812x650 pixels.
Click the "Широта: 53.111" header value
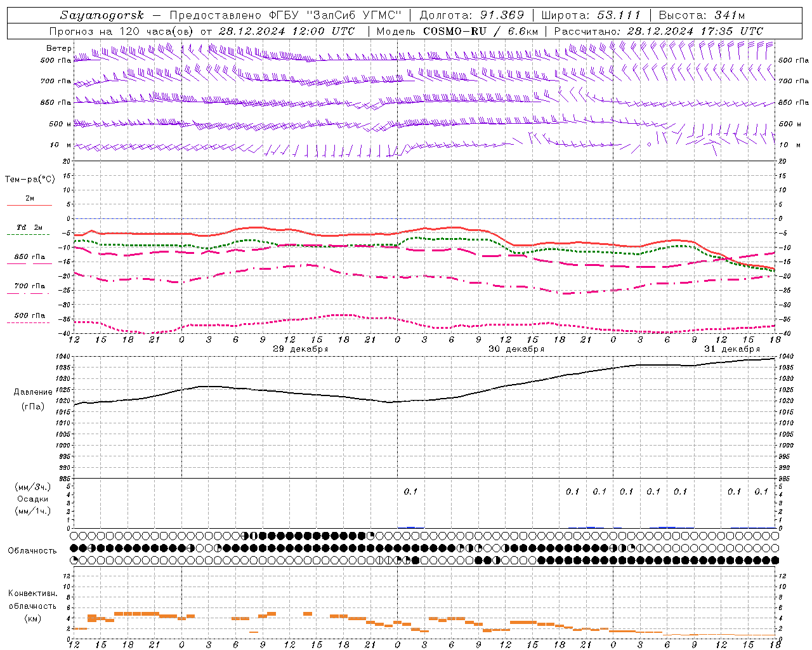(x=591, y=15)
